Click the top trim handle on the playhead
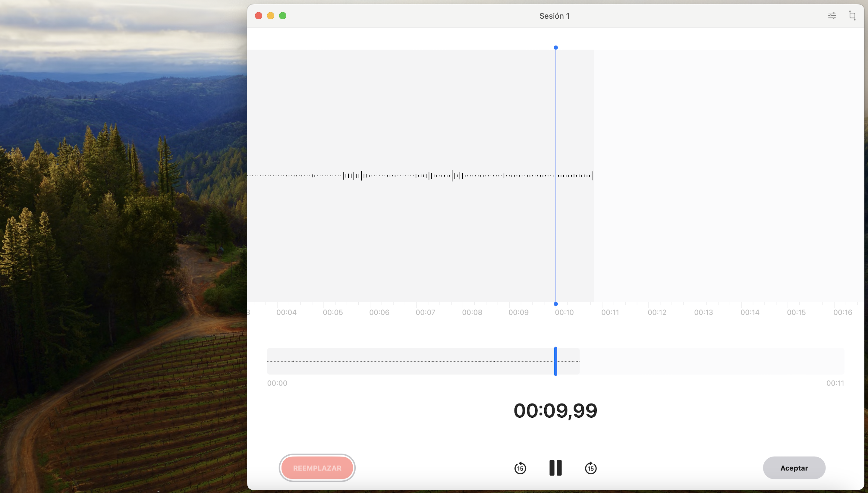The height and width of the screenshot is (493, 868). pos(555,47)
